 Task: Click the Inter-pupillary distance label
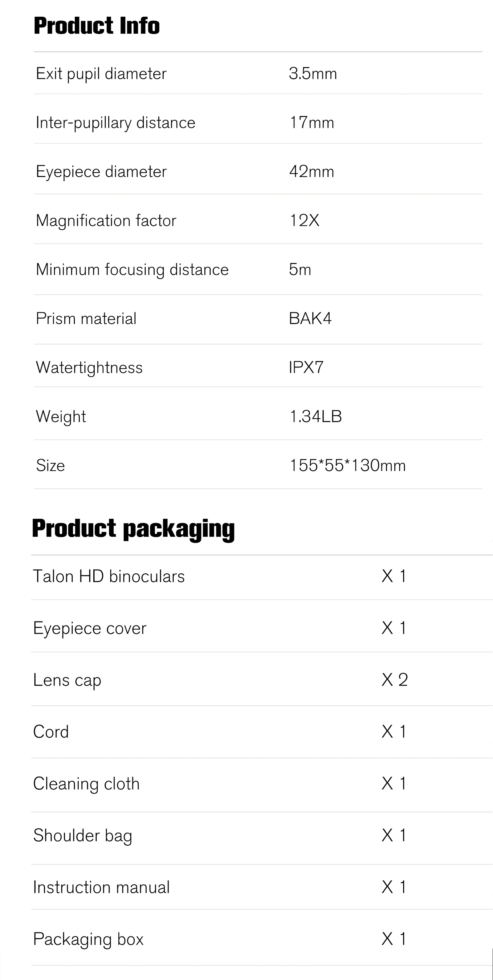116,123
